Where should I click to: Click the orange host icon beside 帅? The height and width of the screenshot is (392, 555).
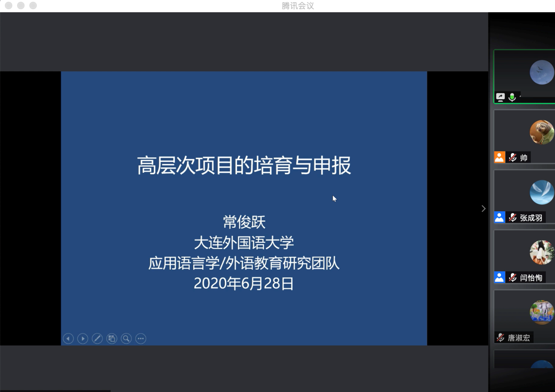[499, 157]
